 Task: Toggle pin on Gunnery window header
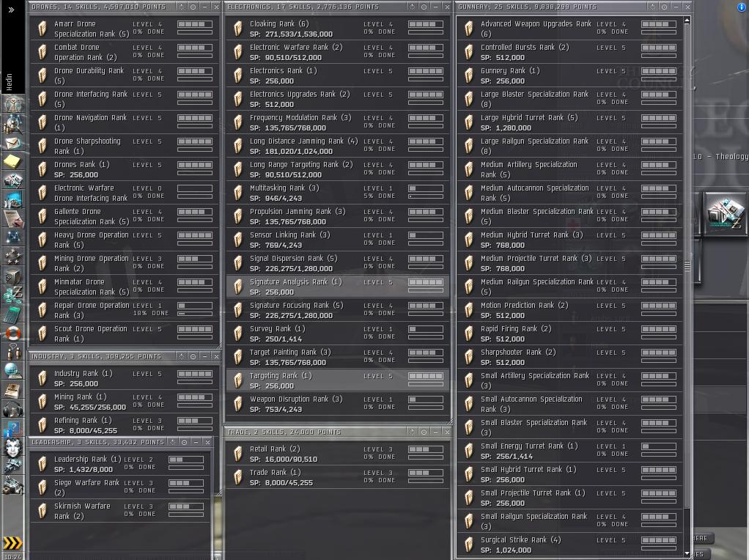tap(652, 7)
